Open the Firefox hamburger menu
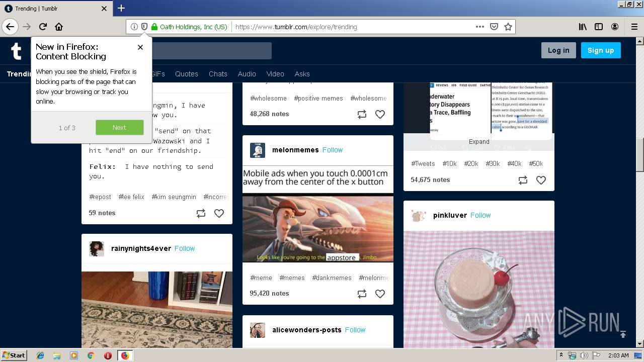644x362 pixels. point(634,27)
